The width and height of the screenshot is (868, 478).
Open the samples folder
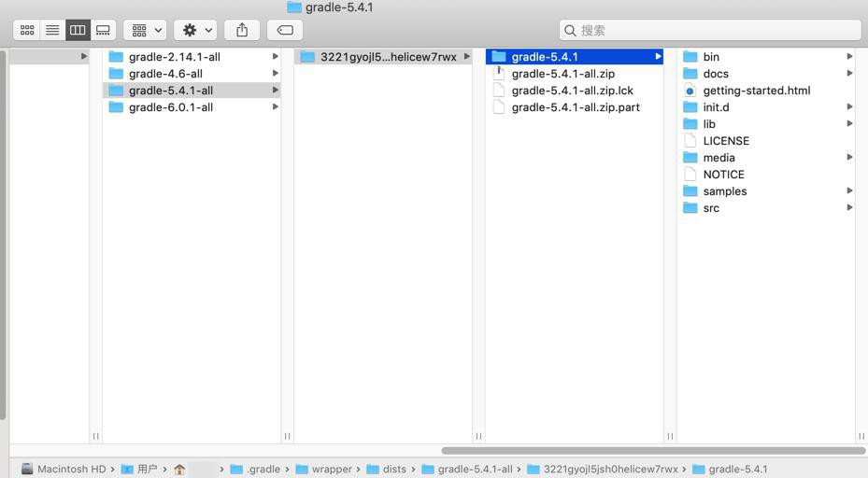click(x=765, y=191)
